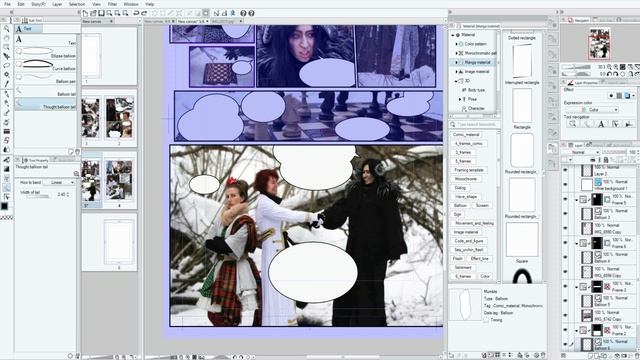Click the Redo arrow in the command bar
Screen dimensions: 640x360
coord(144,13)
